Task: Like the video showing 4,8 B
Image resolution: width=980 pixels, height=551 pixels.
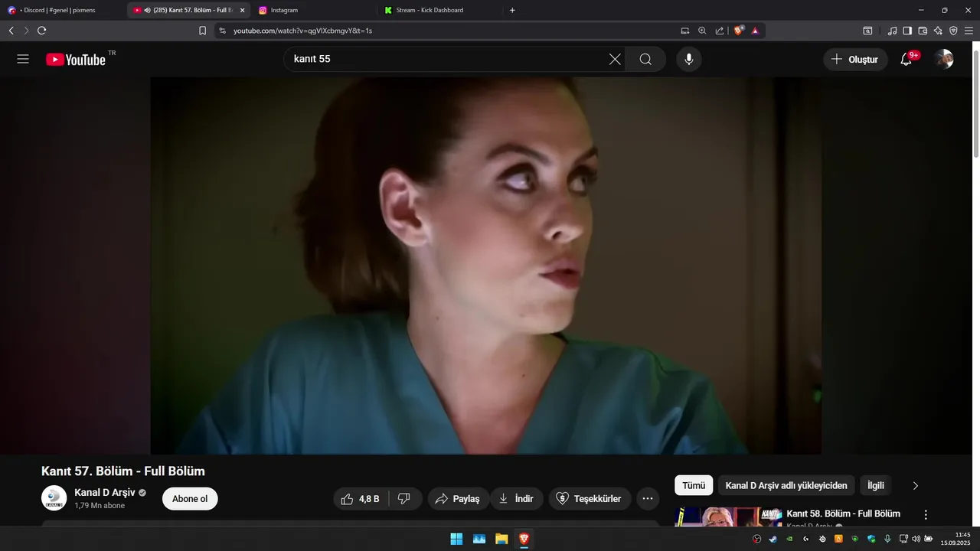Action: click(361, 499)
